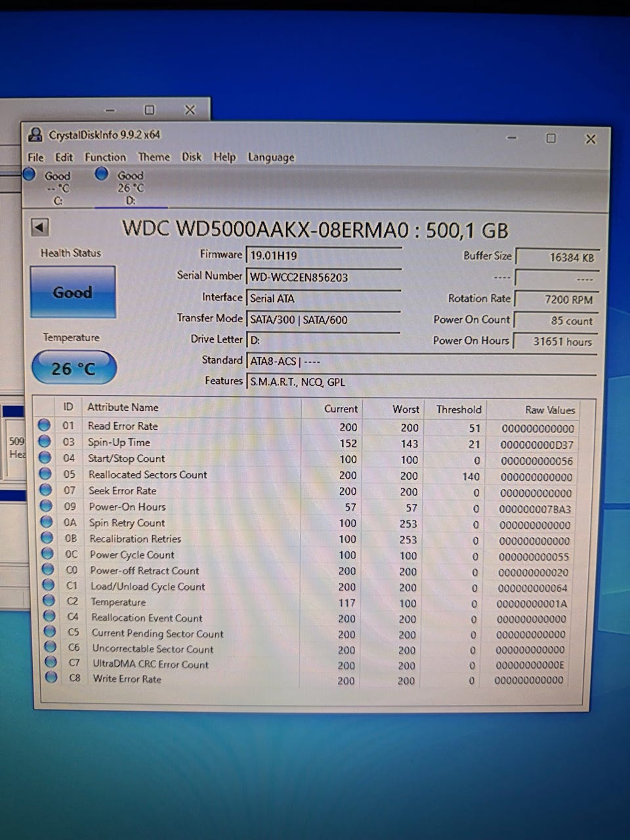Screen dimensions: 630x840
Task: Select the Read Error Rate attribute name
Action: coord(123,426)
